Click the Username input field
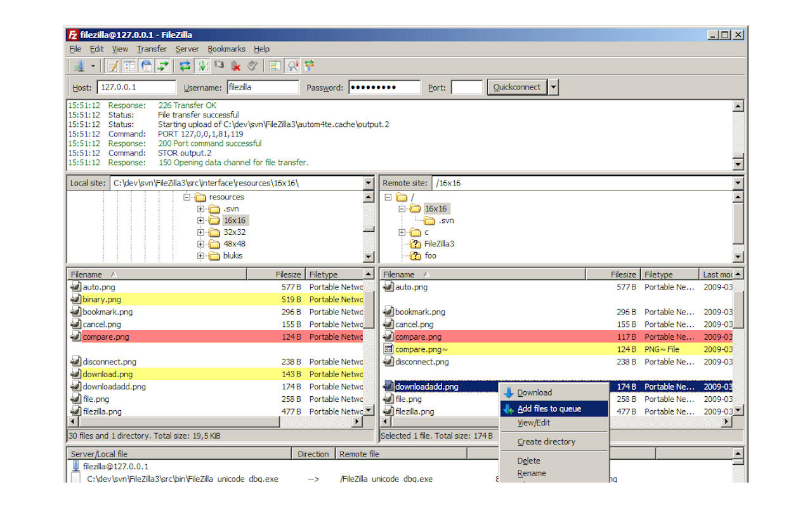Viewport: 812px width, 508px height. point(262,88)
